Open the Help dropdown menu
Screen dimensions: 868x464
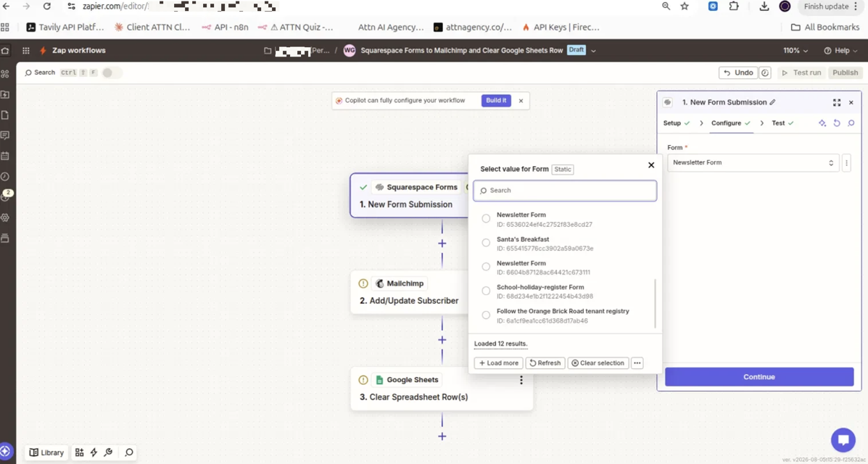click(x=840, y=50)
